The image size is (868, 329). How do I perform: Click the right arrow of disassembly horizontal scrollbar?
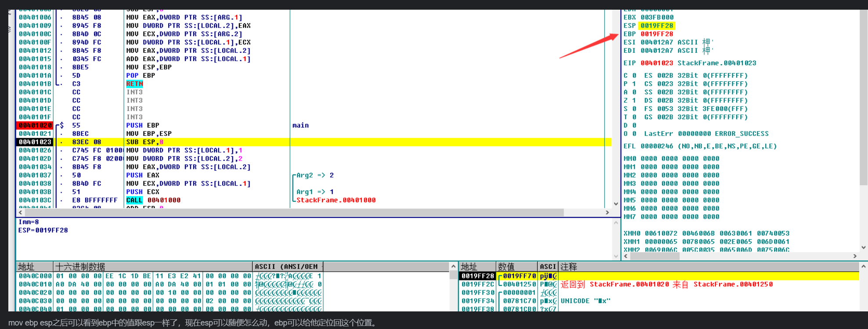607,212
